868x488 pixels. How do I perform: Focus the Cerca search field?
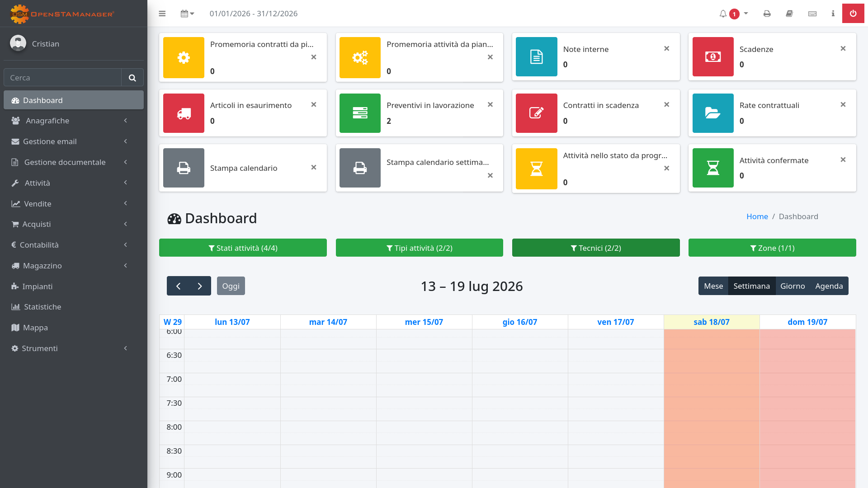pyautogui.click(x=62, y=77)
